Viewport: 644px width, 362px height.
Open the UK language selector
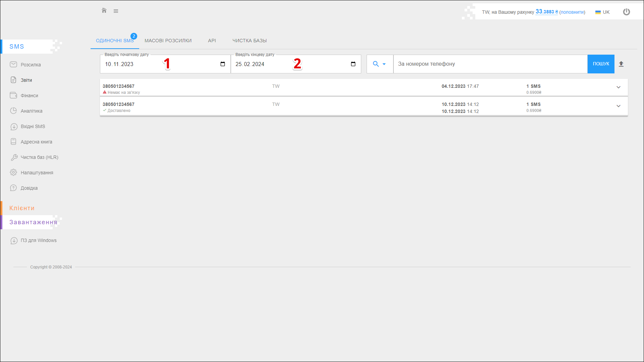(602, 12)
